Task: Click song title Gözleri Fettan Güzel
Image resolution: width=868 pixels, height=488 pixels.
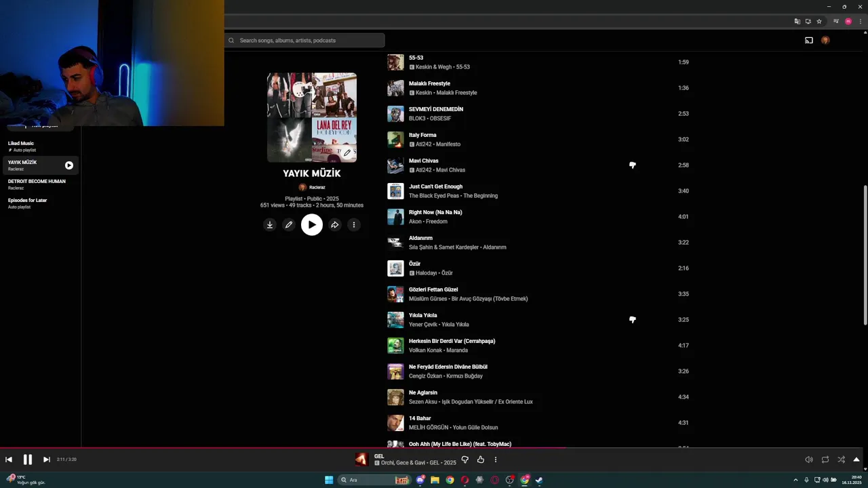Action: click(433, 289)
